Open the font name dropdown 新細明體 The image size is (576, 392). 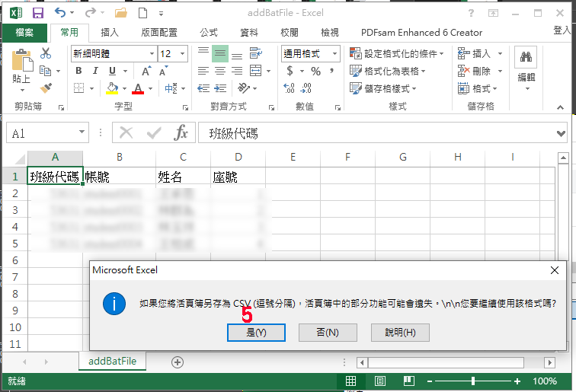tap(152, 53)
